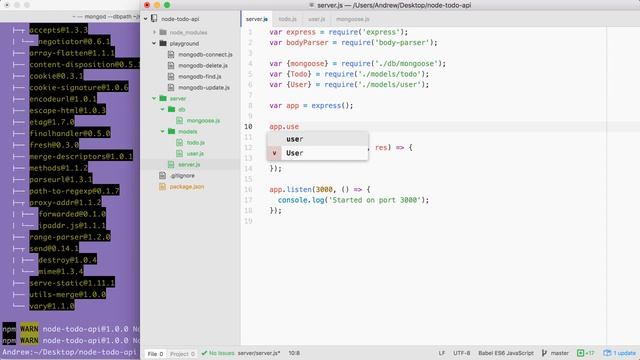Click the File 0 linter scope button
Viewport: 640px width, 360px height.
(155, 353)
